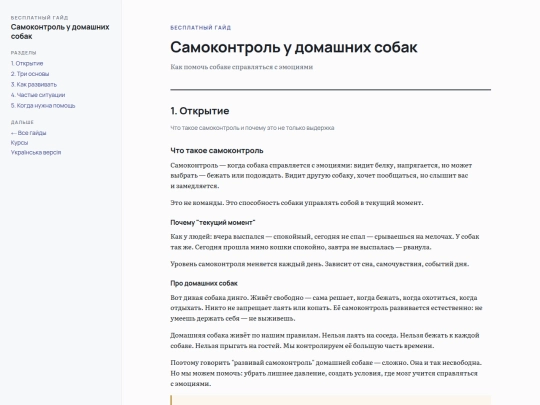This screenshot has height=405, width=540.
Task: Switch to "Українська версія" link
Action: tap(36, 152)
